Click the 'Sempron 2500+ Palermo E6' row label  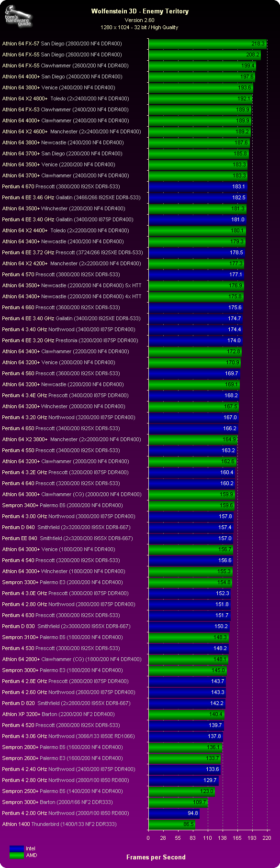pyautogui.click(x=62, y=791)
